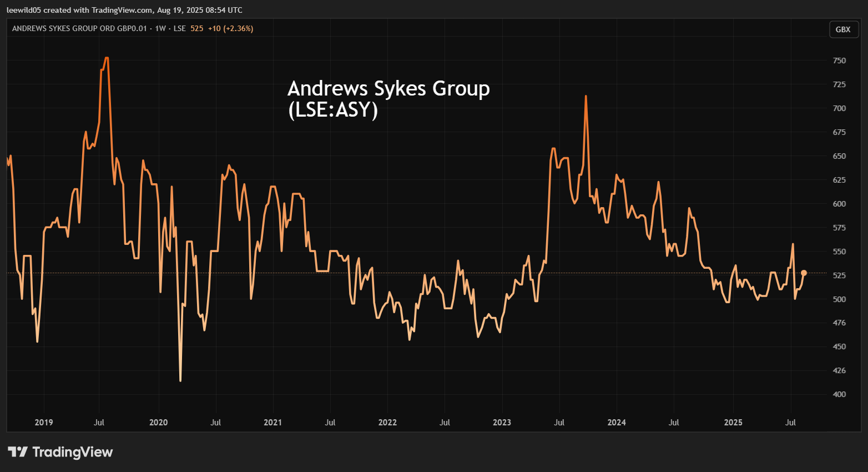Click the +10 (+2.36%) change value
Image resolution: width=868 pixels, height=472 pixels.
tap(231, 28)
